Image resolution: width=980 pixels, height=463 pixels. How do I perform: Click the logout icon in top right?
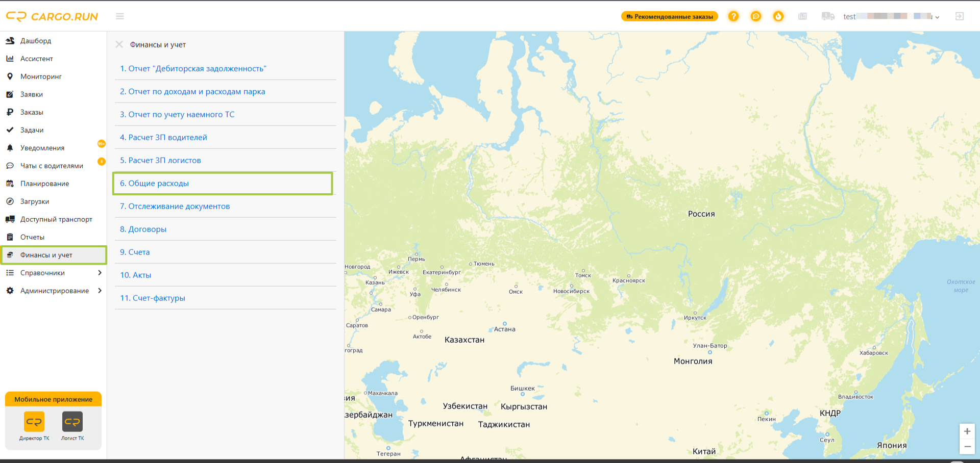959,16
